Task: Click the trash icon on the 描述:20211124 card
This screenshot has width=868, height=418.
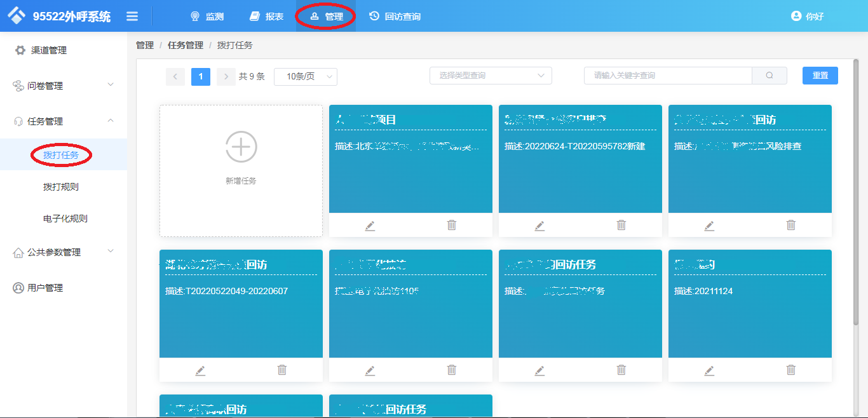Action: tap(790, 370)
